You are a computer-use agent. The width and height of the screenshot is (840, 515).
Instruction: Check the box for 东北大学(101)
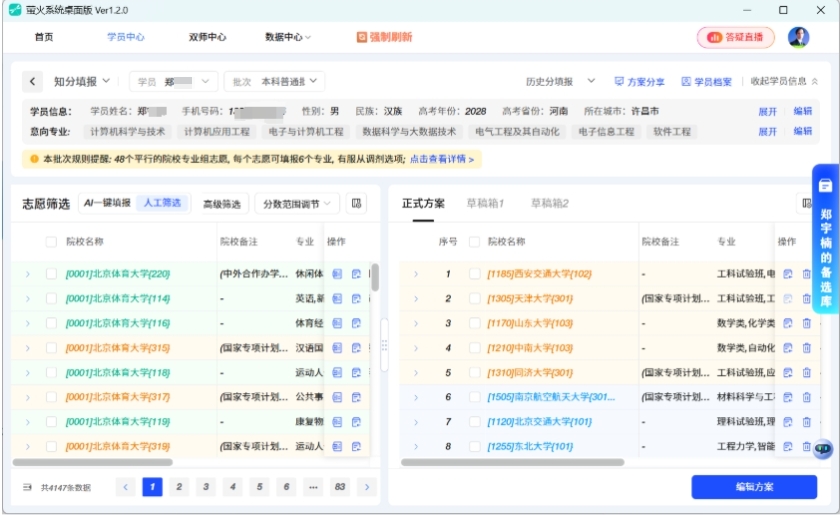tap(474, 446)
